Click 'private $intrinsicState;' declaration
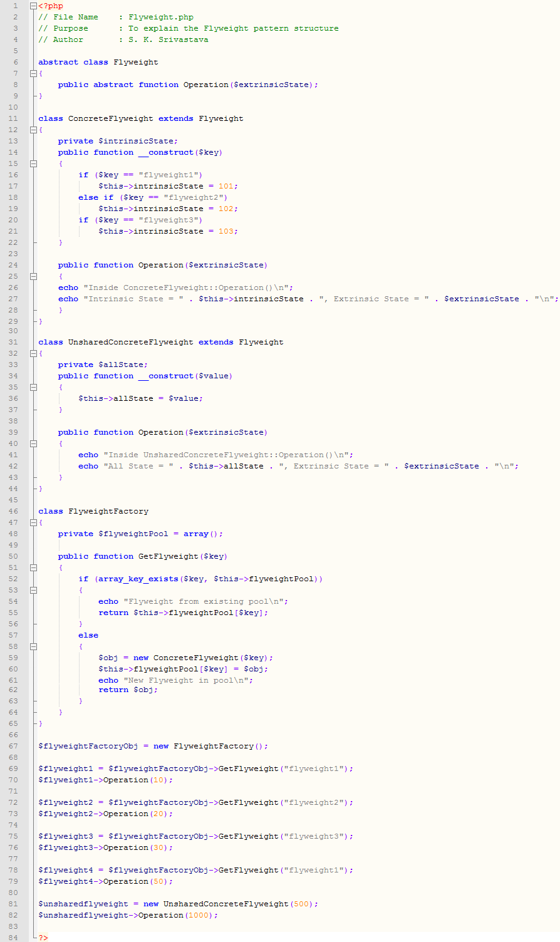The height and width of the screenshot is (942, 560). tap(118, 141)
